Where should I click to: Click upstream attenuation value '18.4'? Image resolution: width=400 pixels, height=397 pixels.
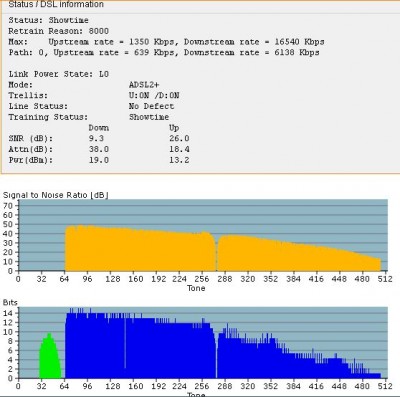coord(179,149)
